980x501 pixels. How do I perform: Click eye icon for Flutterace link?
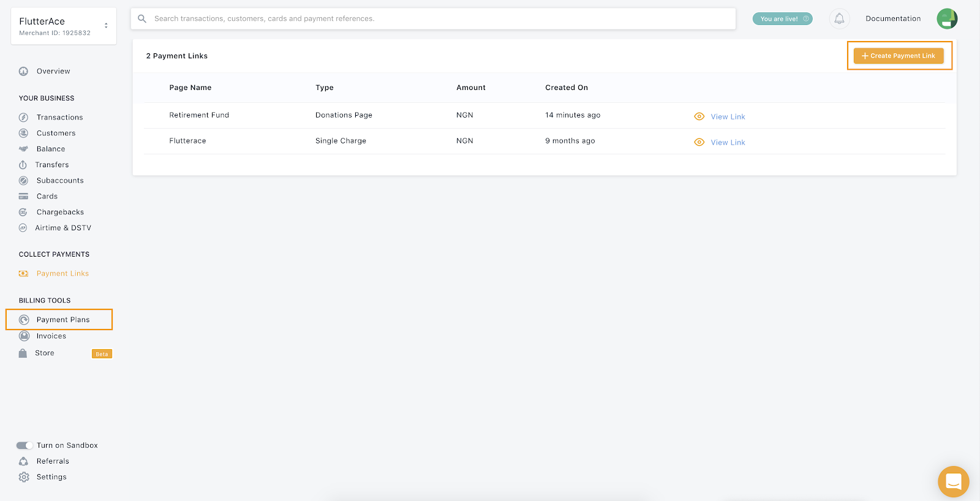tap(699, 142)
